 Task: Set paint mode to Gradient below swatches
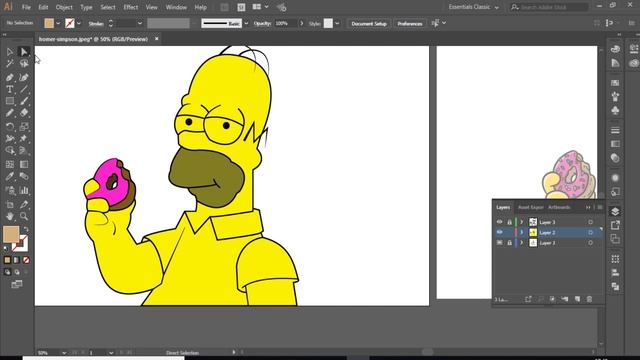[x=17, y=260]
